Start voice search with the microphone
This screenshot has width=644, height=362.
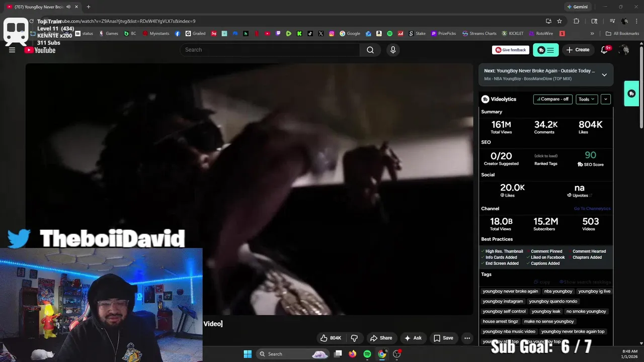pyautogui.click(x=393, y=50)
